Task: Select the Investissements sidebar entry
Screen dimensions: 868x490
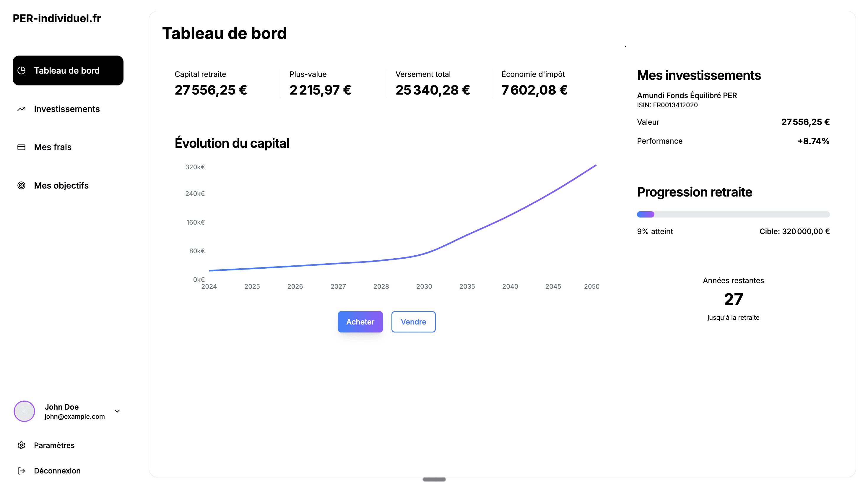Action: (x=66, y=109)
